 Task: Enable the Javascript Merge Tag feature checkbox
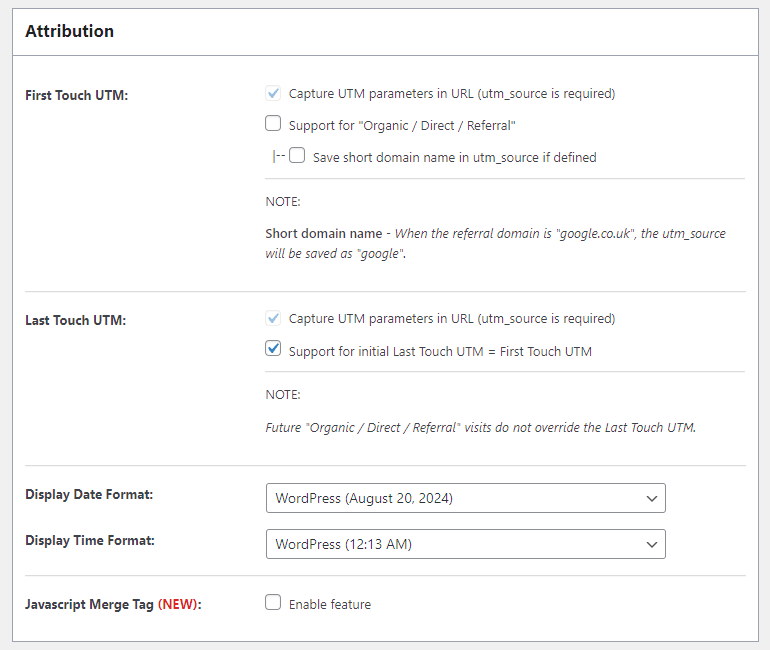coord(273,602)
